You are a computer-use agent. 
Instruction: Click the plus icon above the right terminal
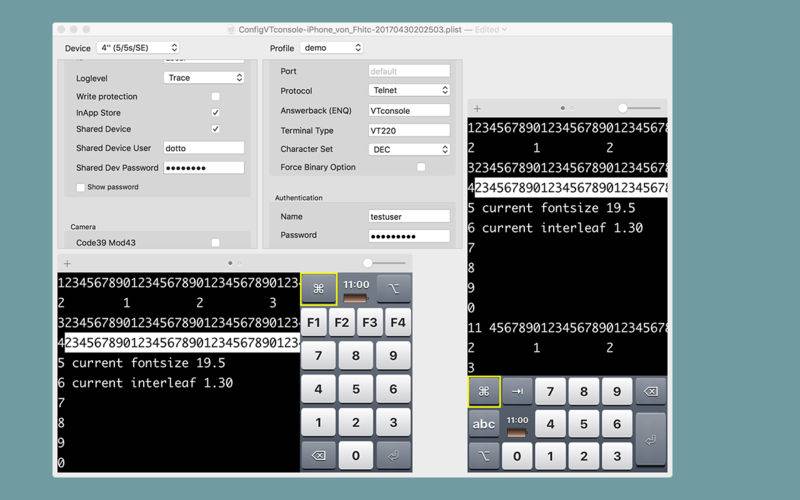coord(477,108)
